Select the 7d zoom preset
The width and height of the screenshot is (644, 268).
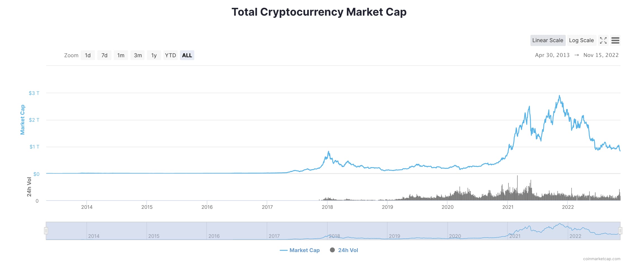[x=104, y=55]
